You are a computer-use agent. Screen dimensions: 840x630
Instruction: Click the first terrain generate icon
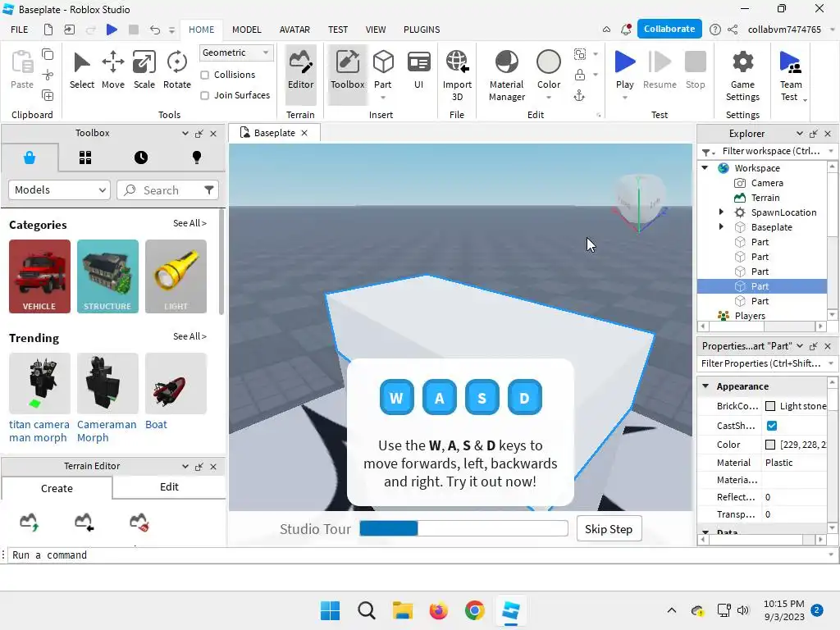29,522
